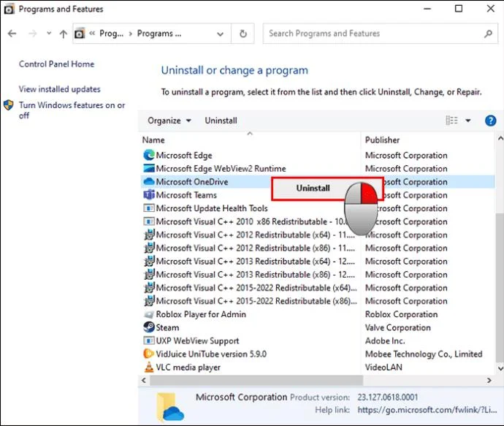Select the Roblox Player for Admin icon

149,314
